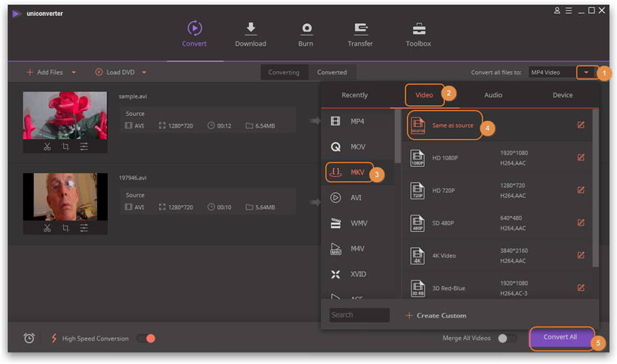Toggle Merge All Videos switch
Image resolution: width=617 pixels, height=364 pixels.
(x=507, y=339)
